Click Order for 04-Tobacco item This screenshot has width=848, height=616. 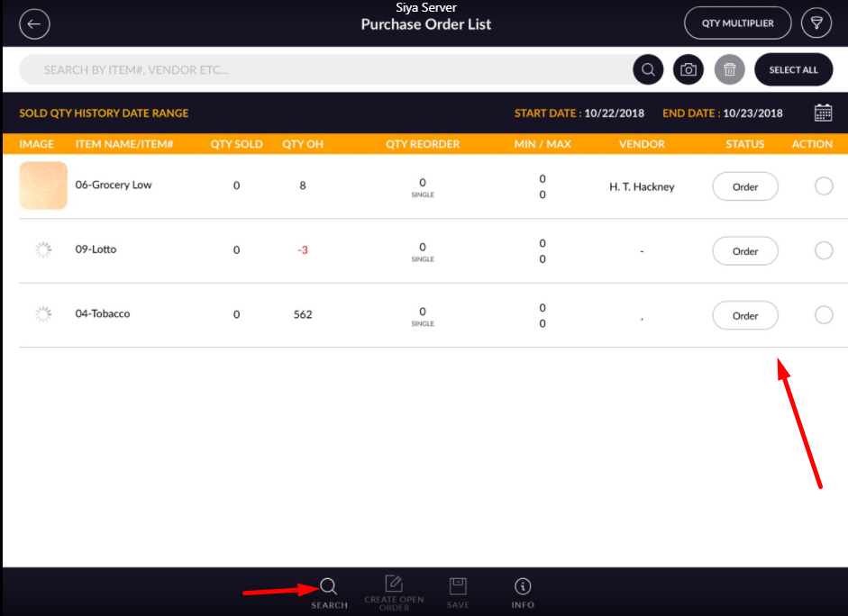click(744, 315)
